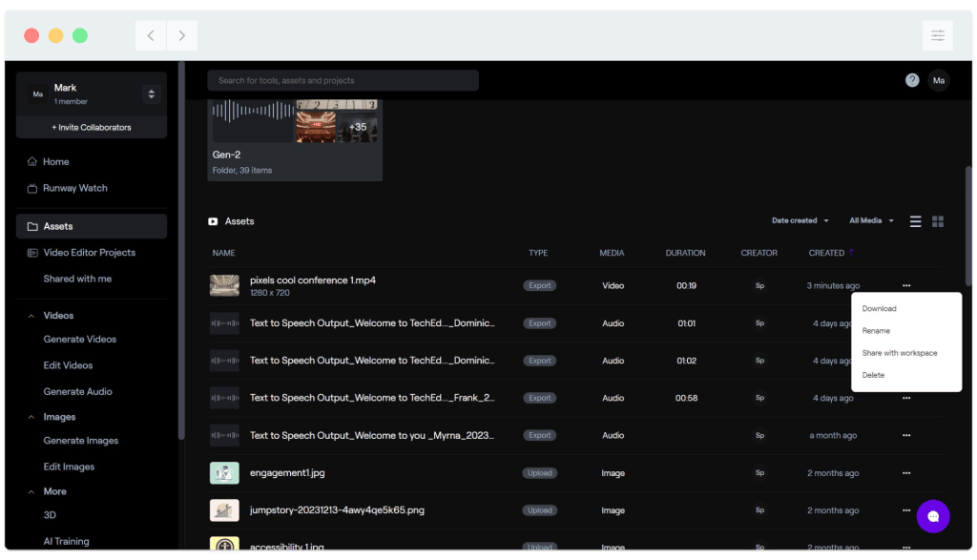Open the help question mark icon
The image size is (977, 560).
(912, 80)
